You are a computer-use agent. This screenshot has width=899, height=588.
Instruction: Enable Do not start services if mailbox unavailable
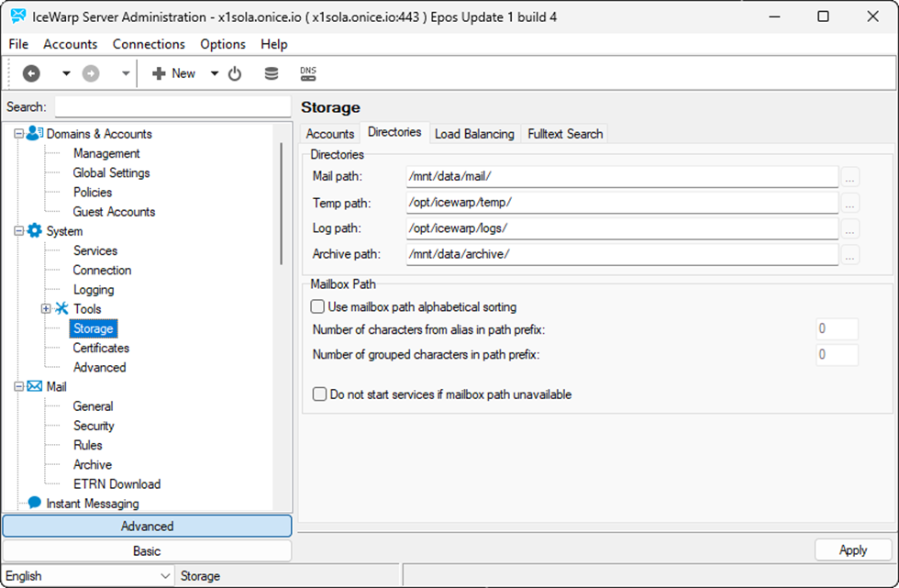(x=319, y=394)
